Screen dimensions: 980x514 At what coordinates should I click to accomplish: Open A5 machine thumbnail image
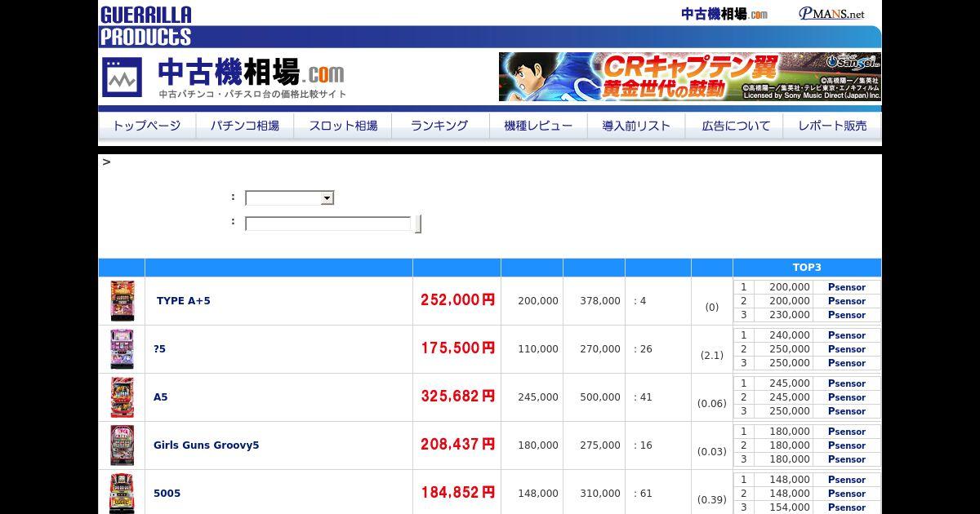click(122, 397)
